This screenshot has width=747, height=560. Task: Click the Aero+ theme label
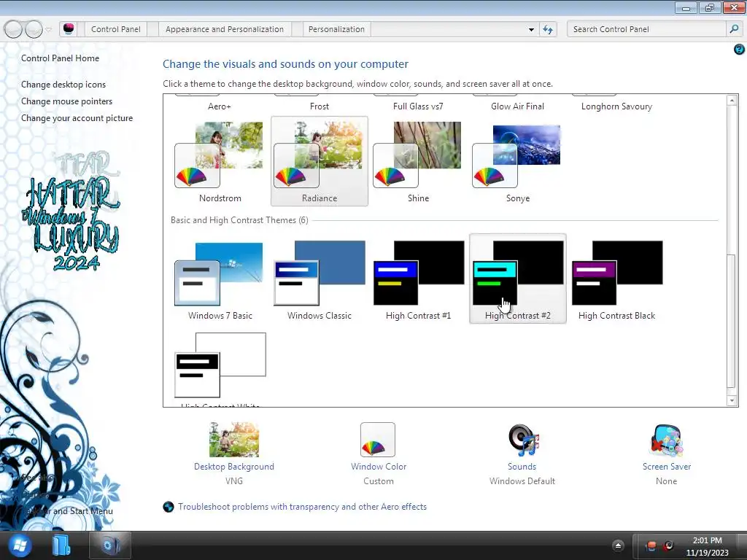(219, 106)
